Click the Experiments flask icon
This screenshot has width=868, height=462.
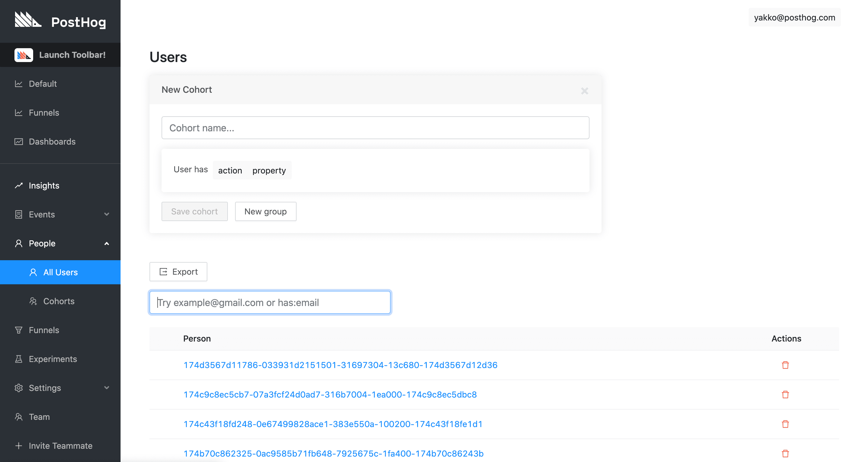[19, 359]
